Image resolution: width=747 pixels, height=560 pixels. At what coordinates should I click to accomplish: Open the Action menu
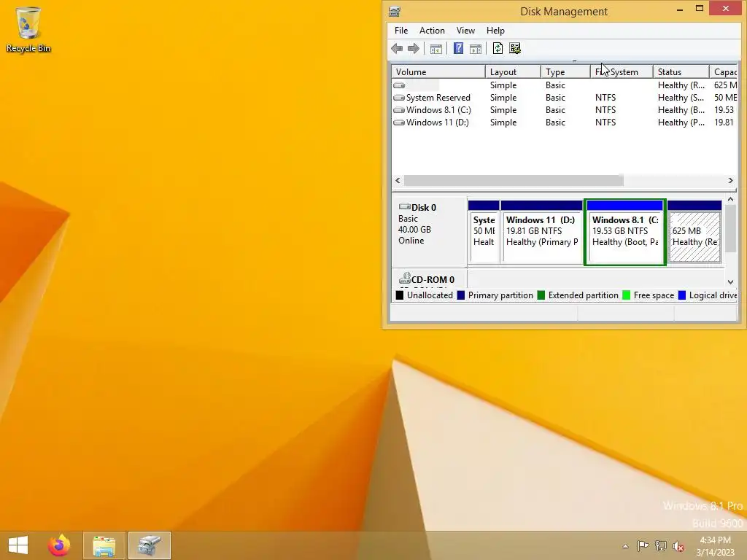tap(432, 31)
